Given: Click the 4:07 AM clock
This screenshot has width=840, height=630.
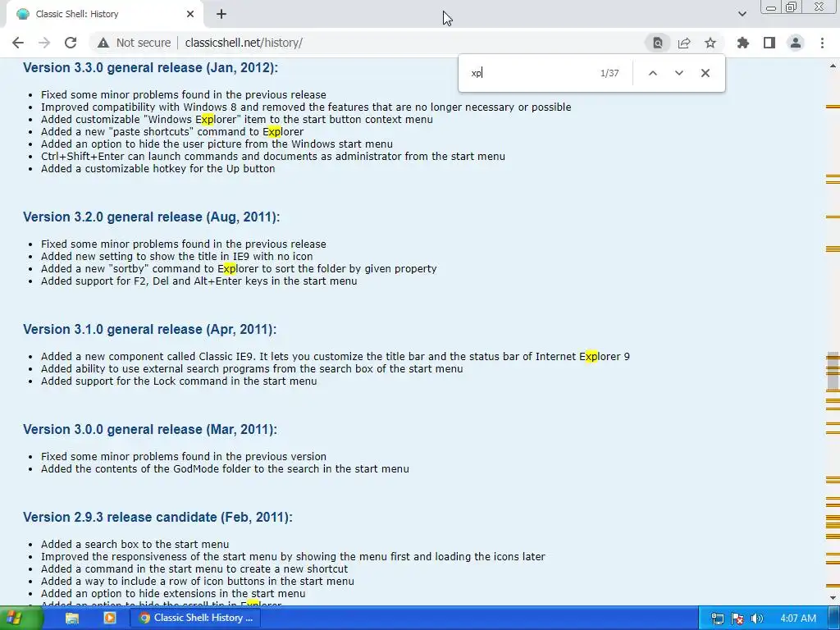Looking at the screenshot, I should pos(798,619).
